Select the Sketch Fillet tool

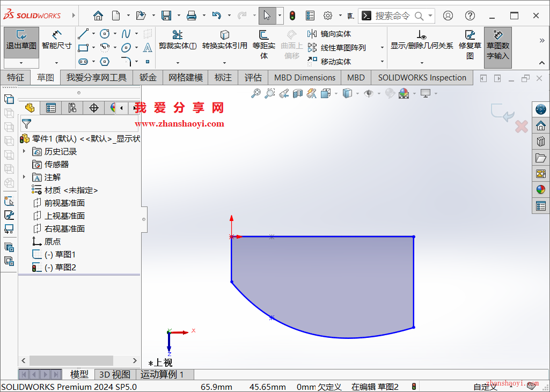click(x=126, y=62)
